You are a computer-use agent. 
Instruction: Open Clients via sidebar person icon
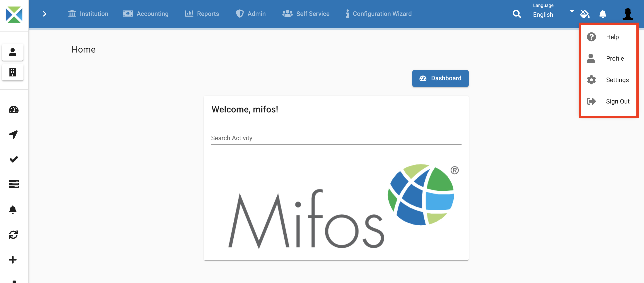13,52
